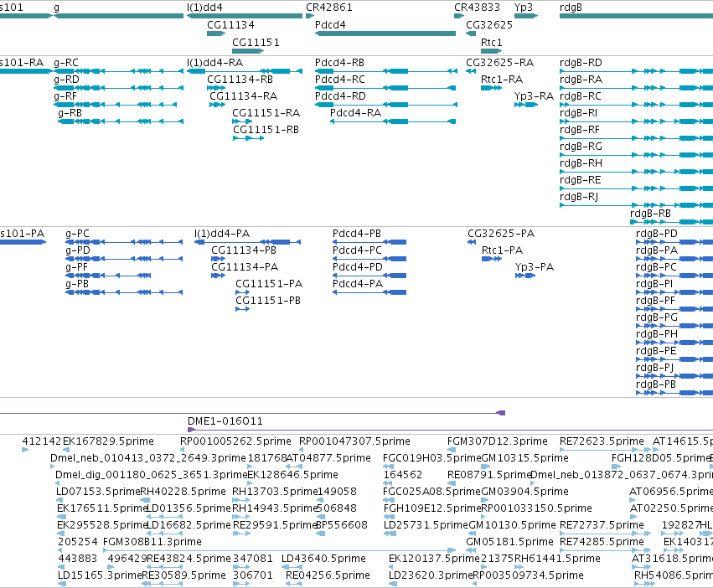This screenshot has height=588, width=713.
Task: Click the LD43640.5prime EST label
Action: [323, 559]
